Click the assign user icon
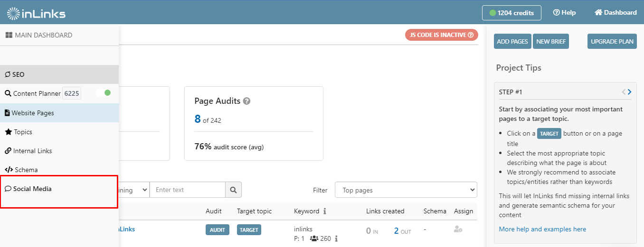This screenshot has width=644, height=247. point(458,229)
